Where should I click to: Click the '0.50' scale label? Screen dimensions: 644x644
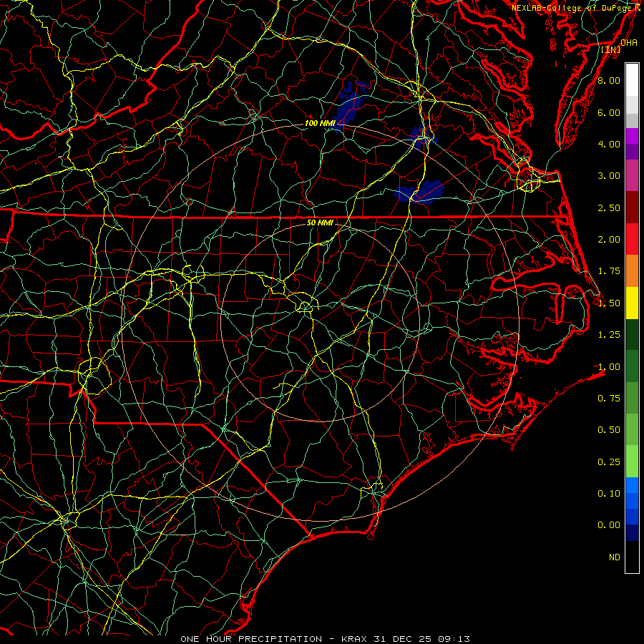[609, 429]
